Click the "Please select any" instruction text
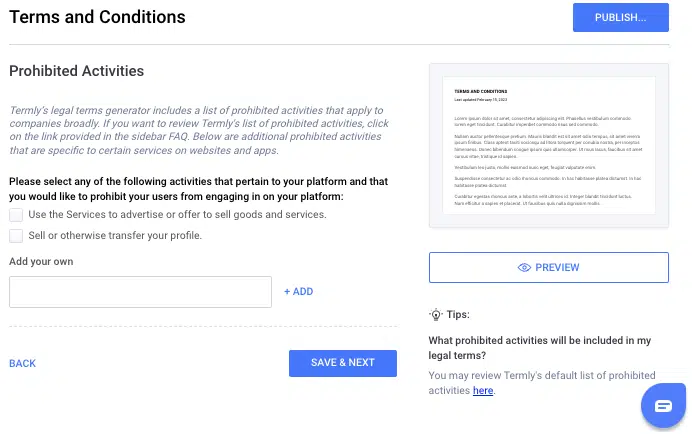The width and height of the screenshot is (692, 434). (198, 189)
